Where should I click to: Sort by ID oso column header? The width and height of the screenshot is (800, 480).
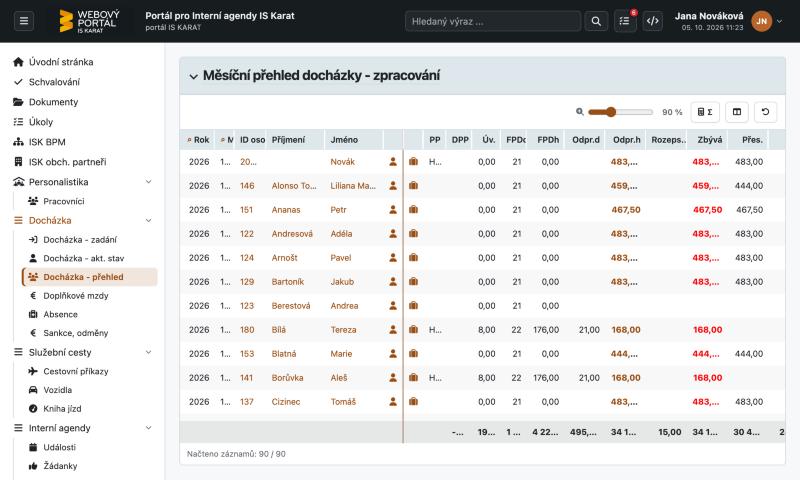click(252, 139)
